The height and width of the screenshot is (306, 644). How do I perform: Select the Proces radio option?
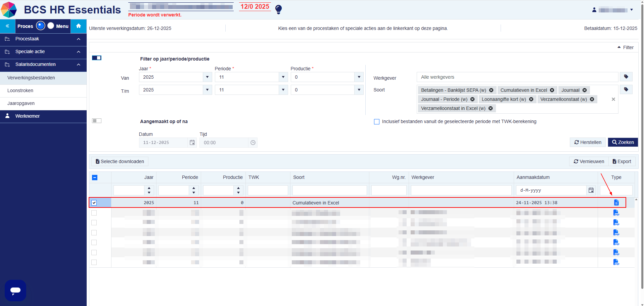41,26
